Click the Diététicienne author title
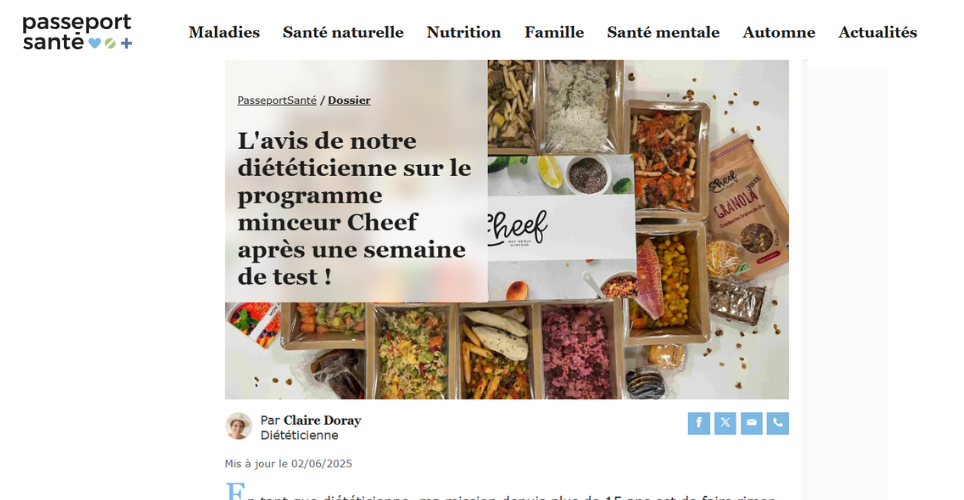 click(x=299, y=435)
